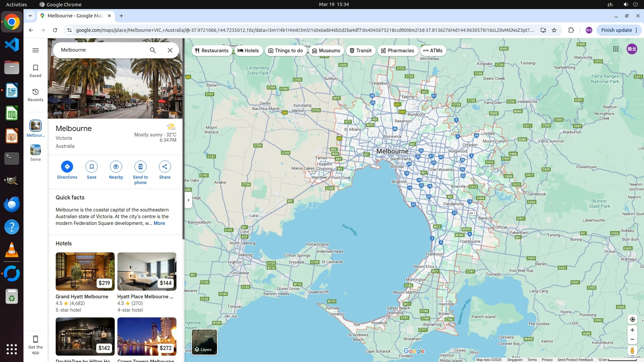
Task: Click the Save place icon
Action: click(x=92, y=167)
